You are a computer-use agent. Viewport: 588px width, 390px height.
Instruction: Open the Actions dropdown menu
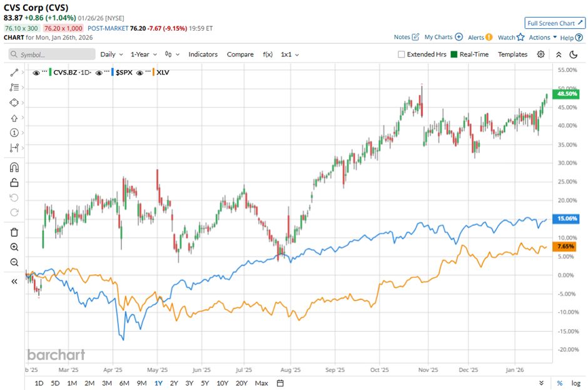point(542,38)
